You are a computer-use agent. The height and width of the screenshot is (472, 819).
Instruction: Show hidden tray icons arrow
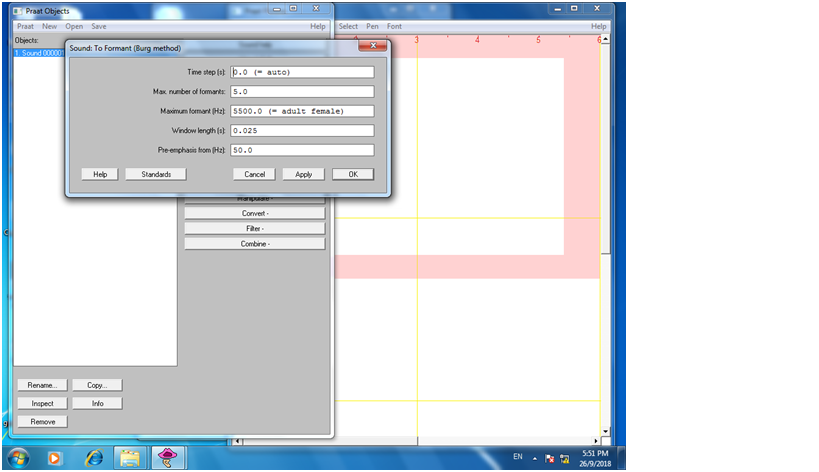click(x=534, y=458)
